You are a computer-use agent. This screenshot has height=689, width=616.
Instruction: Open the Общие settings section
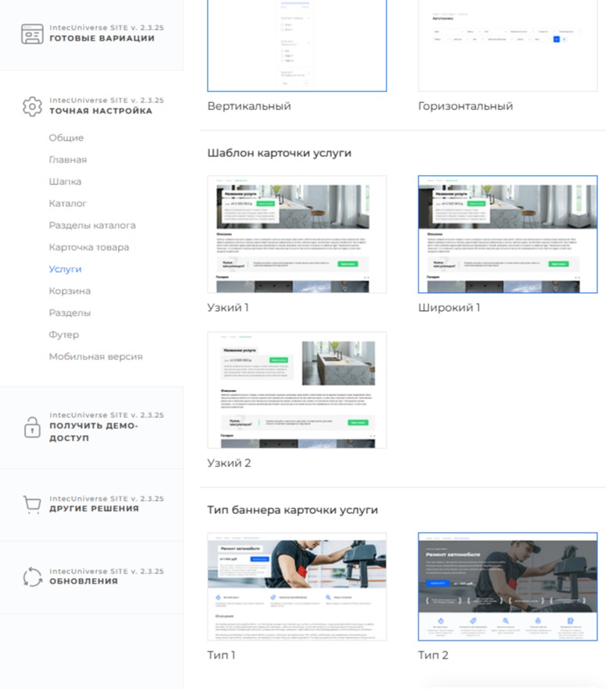(x=66, y=138)
